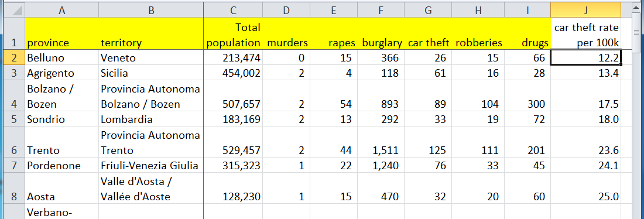Select row 4 header
Viewport: 644px width, 219px height.
(14, 96)
